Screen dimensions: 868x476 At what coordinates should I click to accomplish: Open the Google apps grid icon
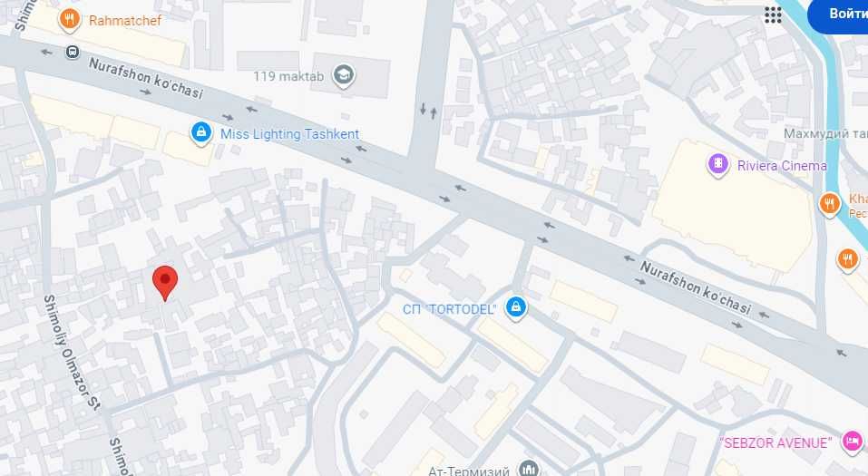click(x=773, y=15)
